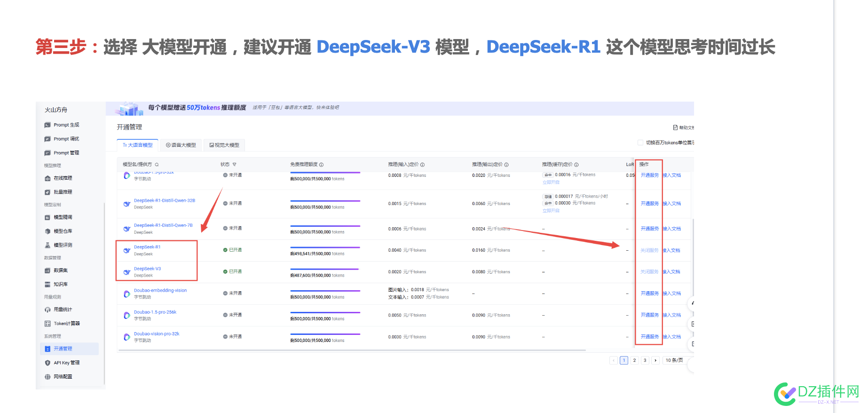Click 开通服务 for DeepSeek-R1-Distill-Qwen-32B
This screenshot has width=868, height=413.
click(649, 204)
